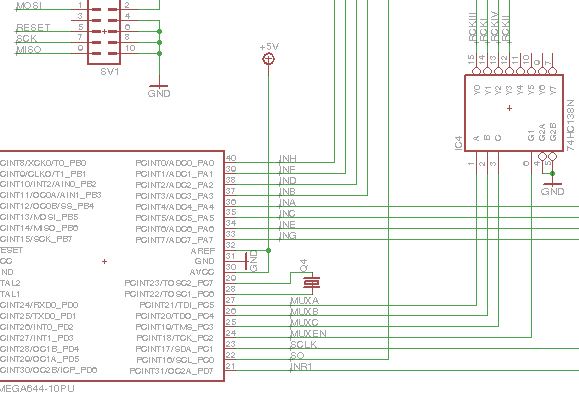Select the INH net label
The image size is (579, 406).
288,158
